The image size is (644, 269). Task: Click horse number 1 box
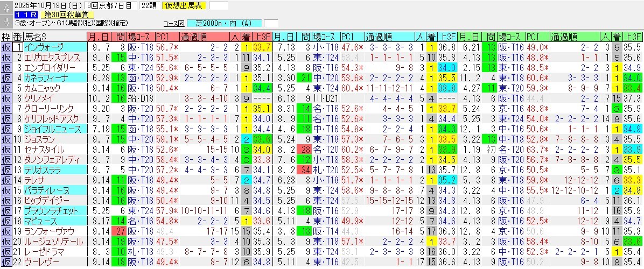19,47
